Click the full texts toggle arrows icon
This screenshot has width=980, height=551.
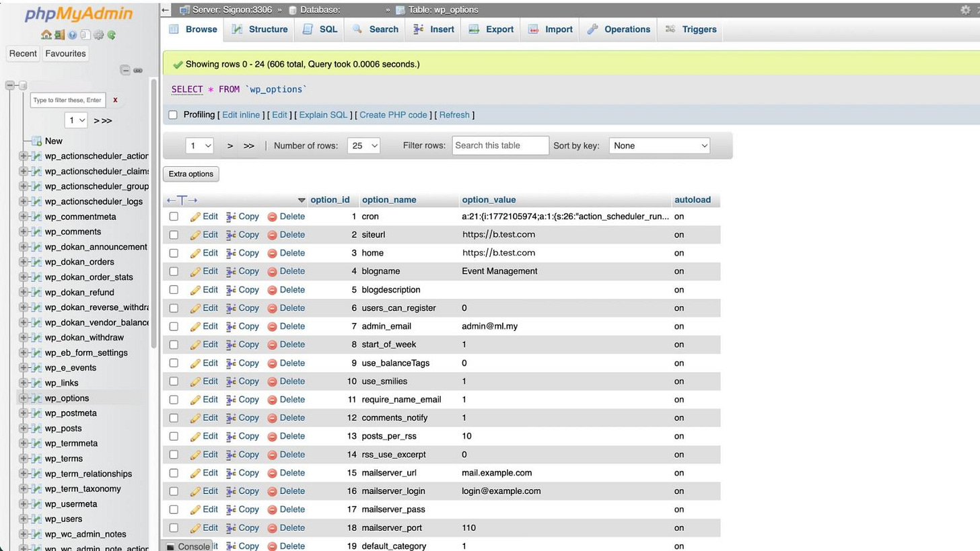point(182,200)
